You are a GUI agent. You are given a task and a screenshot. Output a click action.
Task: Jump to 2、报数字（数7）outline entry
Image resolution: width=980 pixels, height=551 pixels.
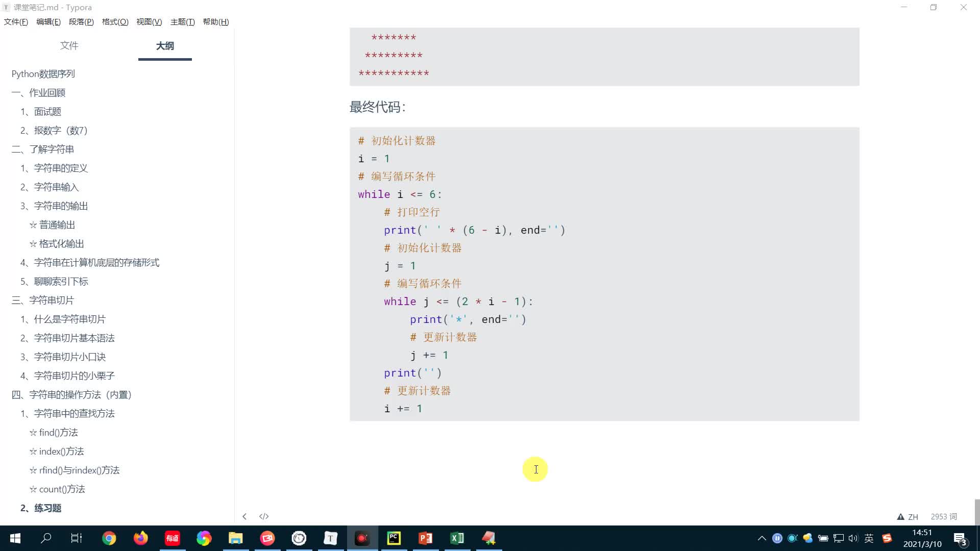click(54, 131)
